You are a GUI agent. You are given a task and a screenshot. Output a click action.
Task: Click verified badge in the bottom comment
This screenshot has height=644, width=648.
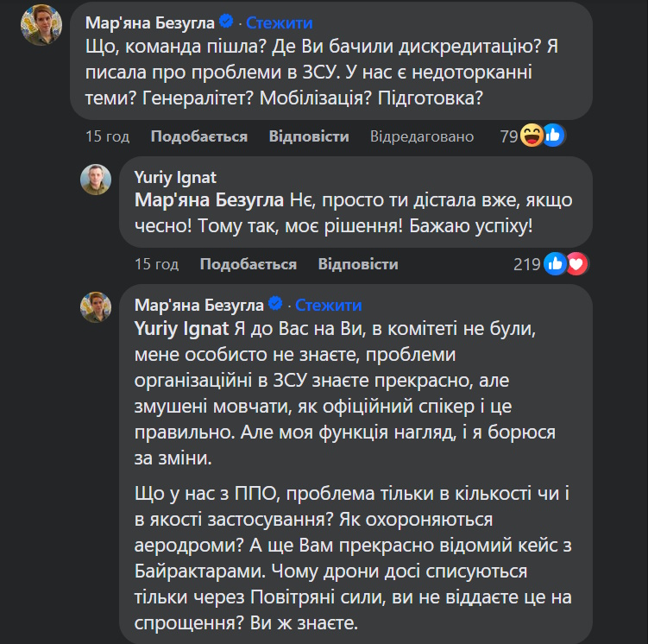pyautogui.click(x=277, y=305)
